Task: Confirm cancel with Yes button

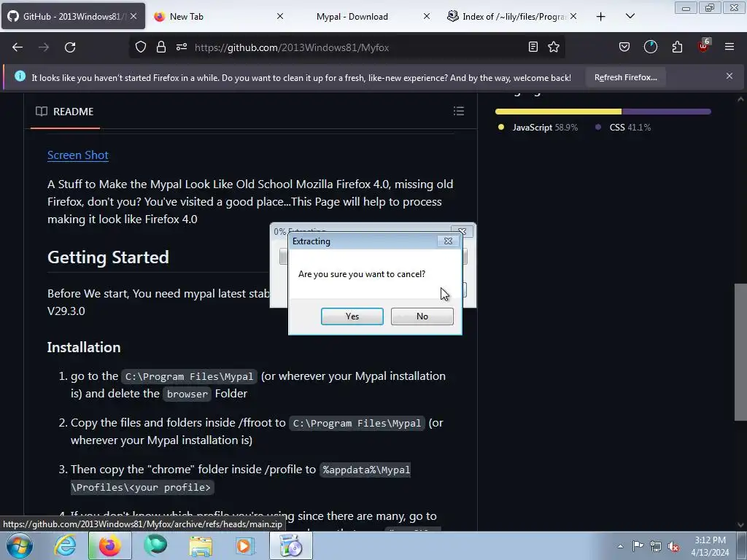Action: pos(352,316)
